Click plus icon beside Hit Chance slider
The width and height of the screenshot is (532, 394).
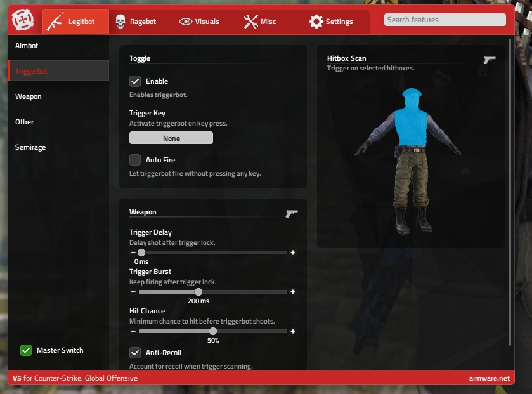tap(293, 331)
